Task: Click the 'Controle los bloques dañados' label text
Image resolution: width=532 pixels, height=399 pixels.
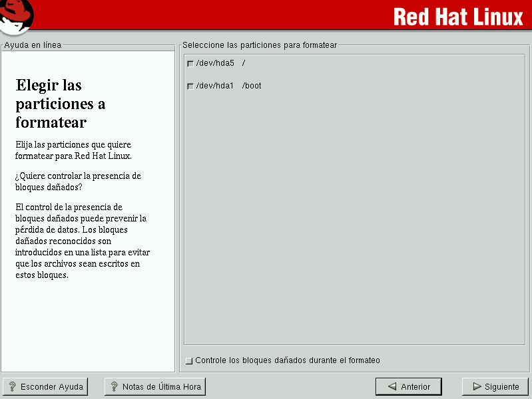Action: click(x=288, y=360)
